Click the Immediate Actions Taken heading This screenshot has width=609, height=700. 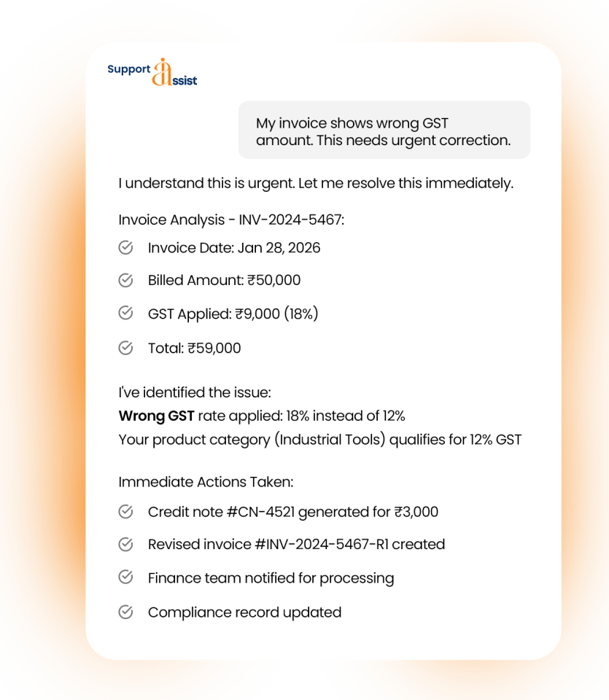(206, 482)
